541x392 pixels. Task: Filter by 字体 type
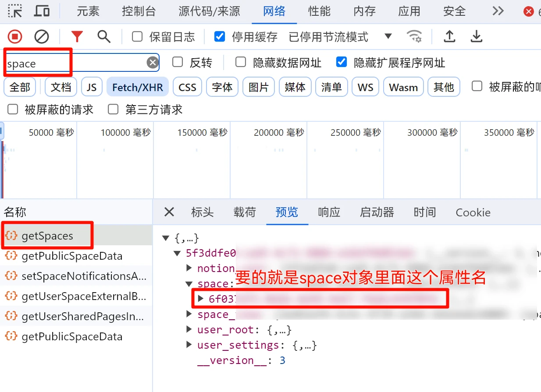pyautogui.click(x=222, y=87)
